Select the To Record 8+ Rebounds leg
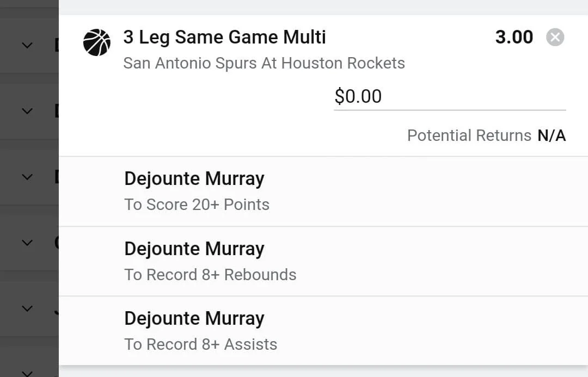Image resolution: width=588 pixels, height=377 pixels. point(210,275)
